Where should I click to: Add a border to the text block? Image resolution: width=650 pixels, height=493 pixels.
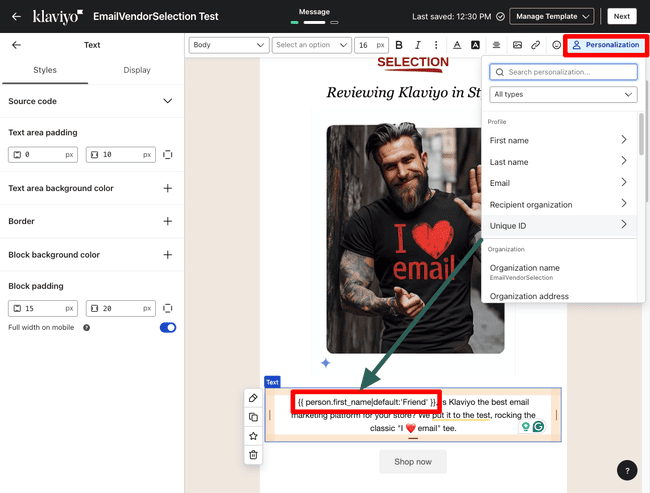point(167,221)
